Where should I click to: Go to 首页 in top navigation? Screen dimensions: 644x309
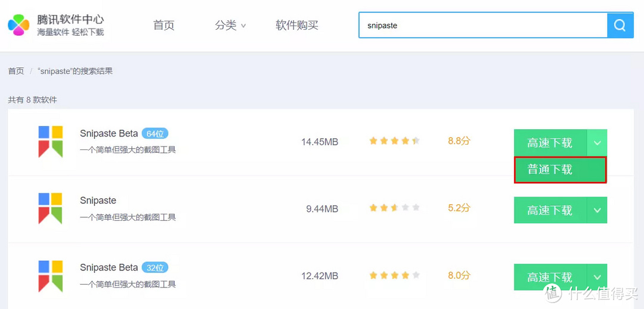(164, 26)
